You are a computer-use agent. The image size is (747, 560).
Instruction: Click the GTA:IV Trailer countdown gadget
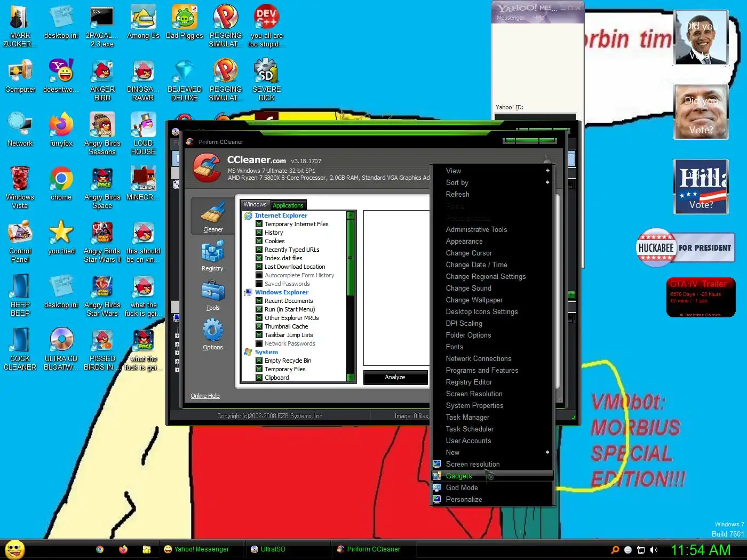(x=701, y=298)
